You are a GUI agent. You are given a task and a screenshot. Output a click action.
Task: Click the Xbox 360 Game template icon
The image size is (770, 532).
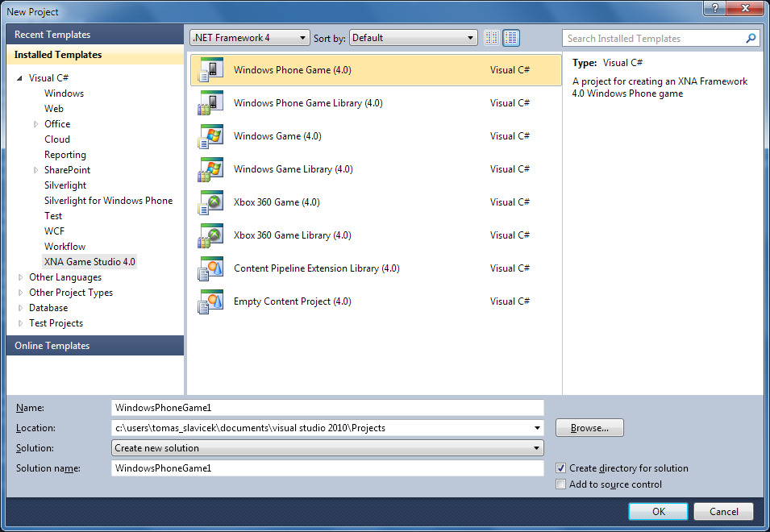tap(210, 202)
